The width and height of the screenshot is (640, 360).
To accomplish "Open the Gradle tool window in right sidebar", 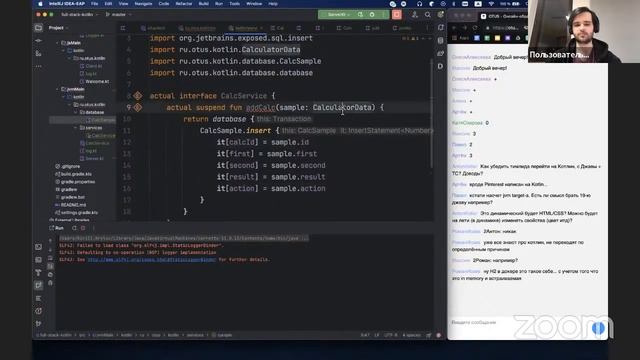I will 440,53.
